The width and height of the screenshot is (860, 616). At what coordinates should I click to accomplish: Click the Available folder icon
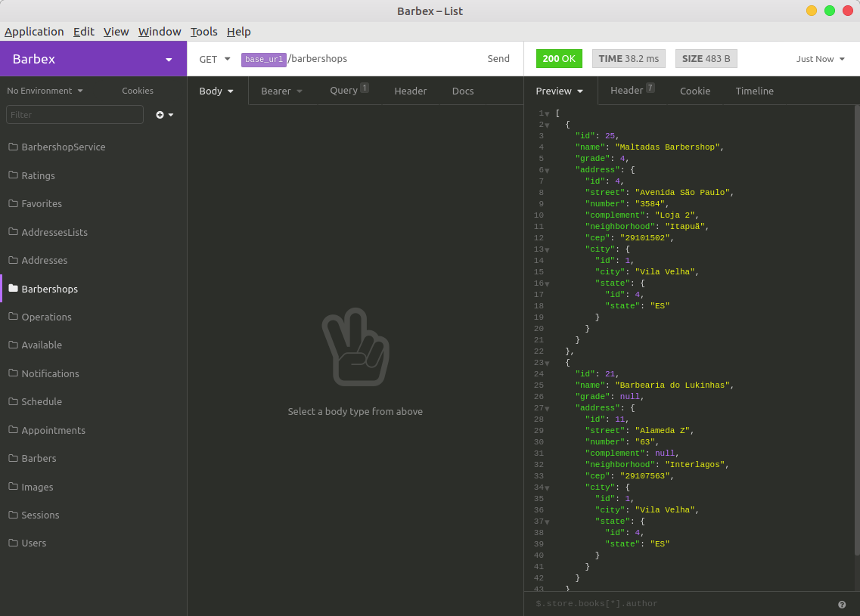(13, 344)
